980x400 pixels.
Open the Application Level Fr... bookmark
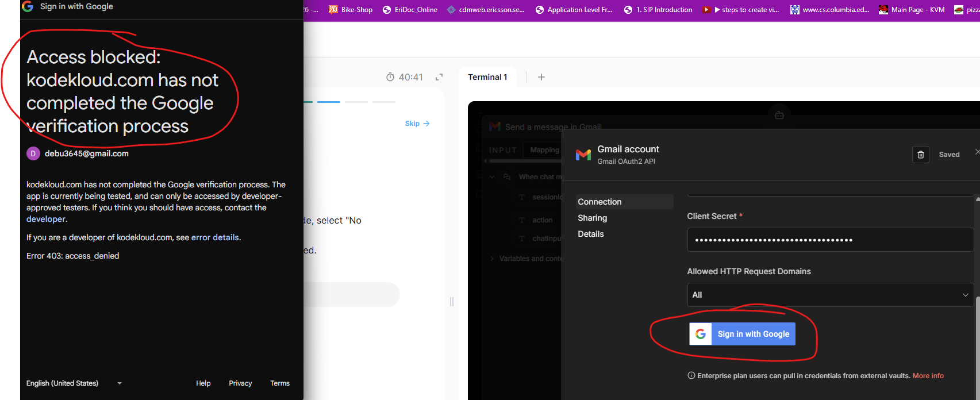(574, 10)
